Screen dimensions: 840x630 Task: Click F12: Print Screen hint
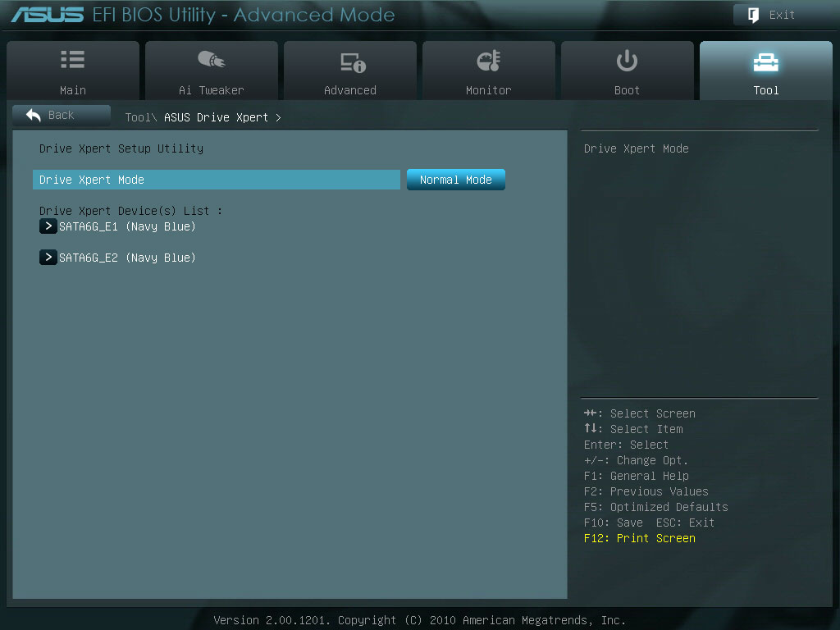coord(640,538)
